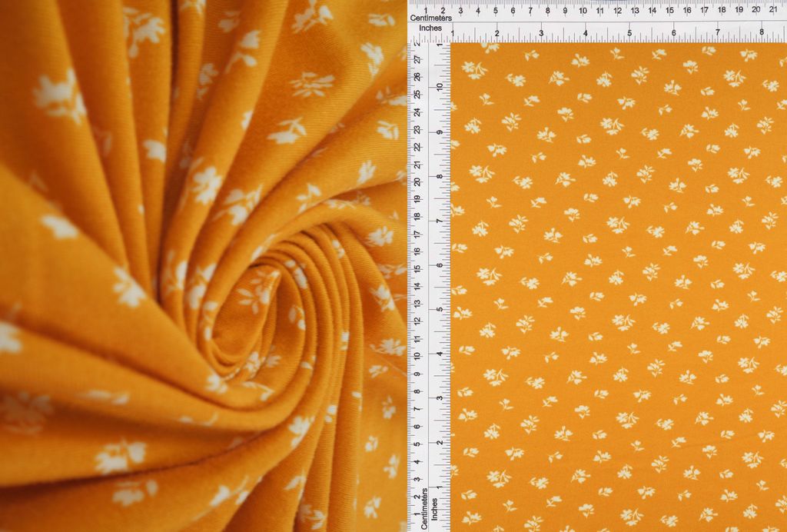Click the 21 mark on top centimeter ruler
The width and height of the screenshot is (787, 532).
(773, 9)
